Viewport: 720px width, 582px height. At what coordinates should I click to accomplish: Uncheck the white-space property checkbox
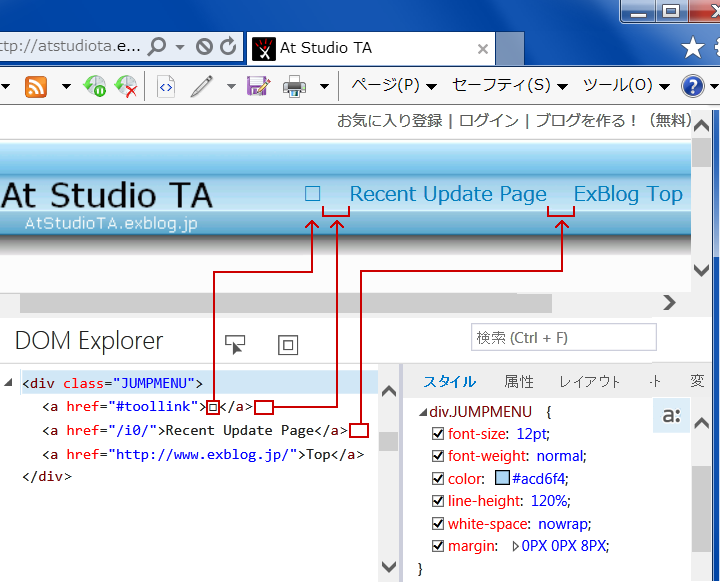pyautogui.click(x=438, y=524)
